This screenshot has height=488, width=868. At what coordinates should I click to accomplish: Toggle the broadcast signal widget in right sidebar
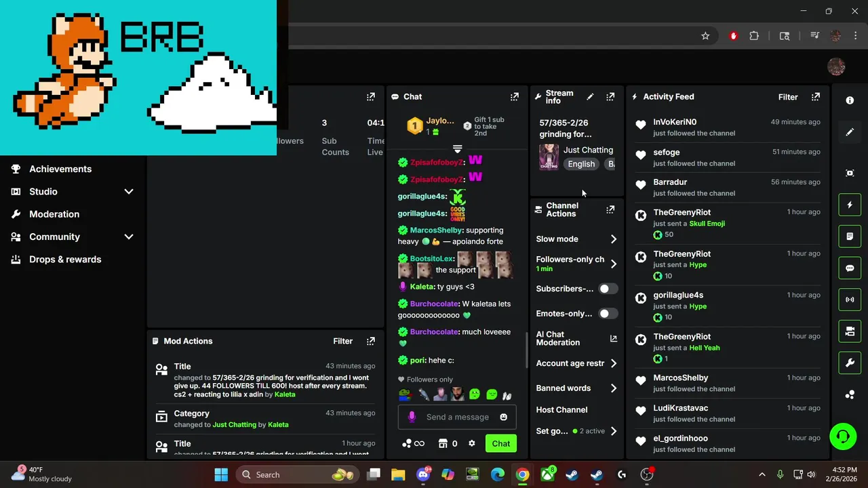click(x=850, y=300)
